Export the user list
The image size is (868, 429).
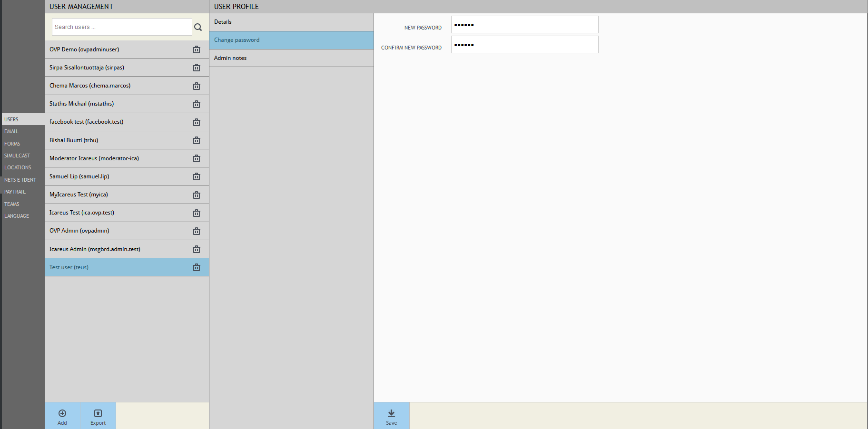98,416
